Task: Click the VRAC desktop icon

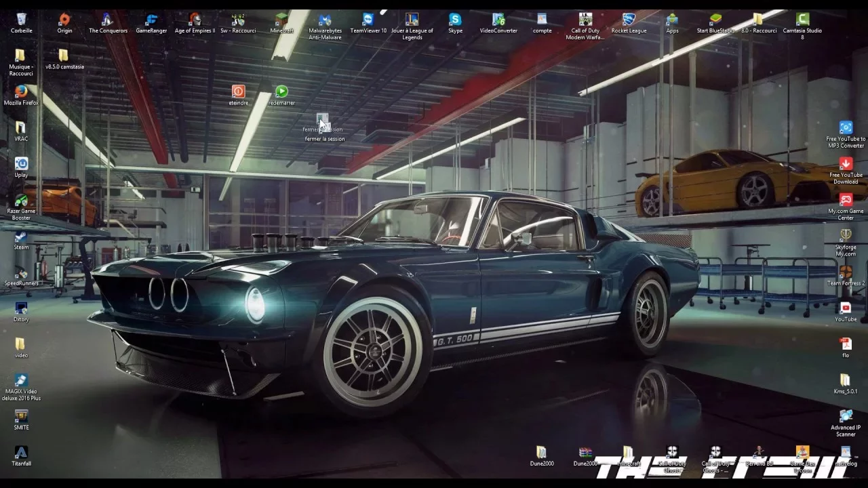Action: pos(21,127)
